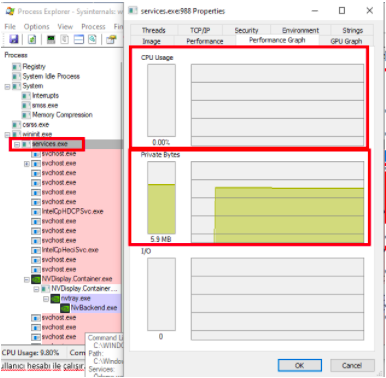Viewport: 386px width, 378px height.
Task: Click the services.exe Properties dialog title icon
Action: pyautogui.click(x=133, y=11)
